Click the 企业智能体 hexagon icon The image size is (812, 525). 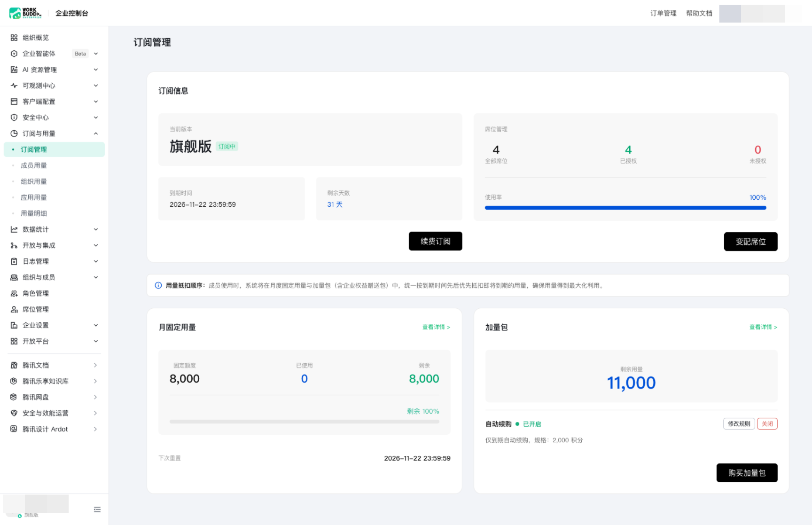14,54
